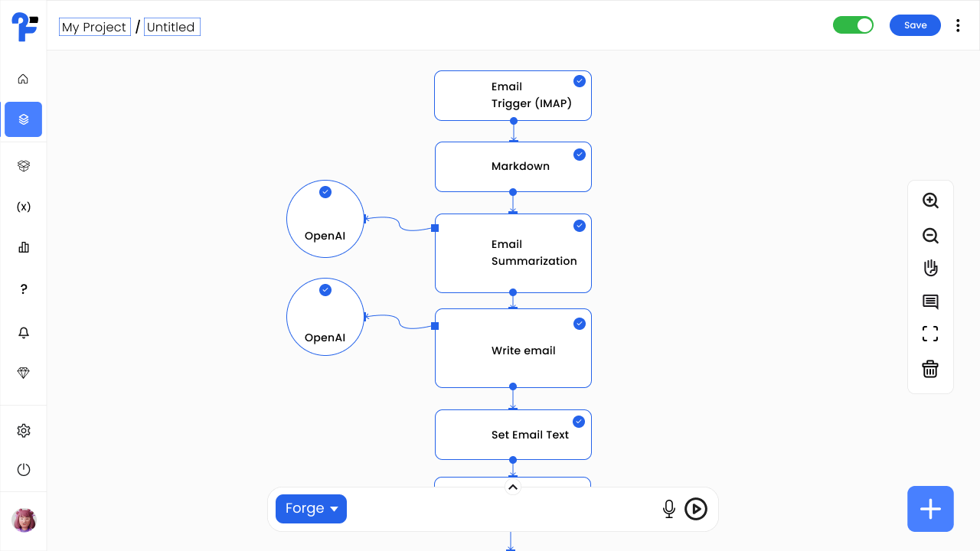
Task: Toggle the workflow active switch
Action: tap(854, 25)
